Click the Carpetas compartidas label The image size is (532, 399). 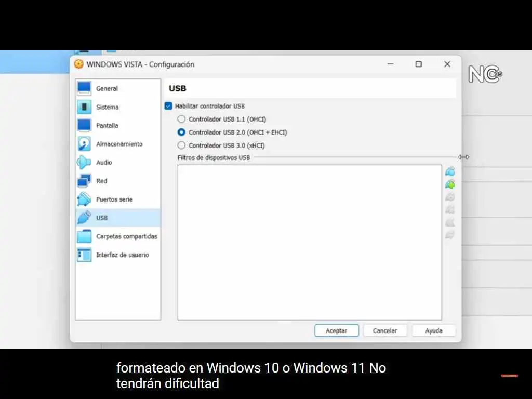pos(127,236)
